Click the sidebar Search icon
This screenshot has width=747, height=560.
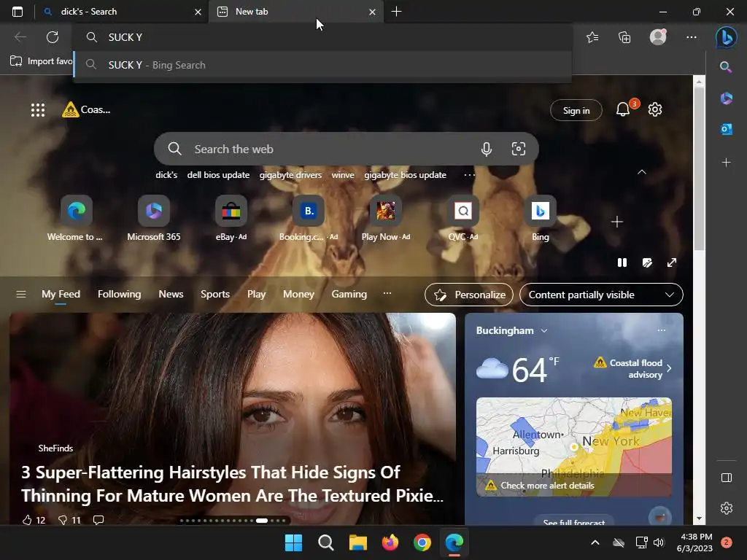pyautogui.click(x=726, y=67)
